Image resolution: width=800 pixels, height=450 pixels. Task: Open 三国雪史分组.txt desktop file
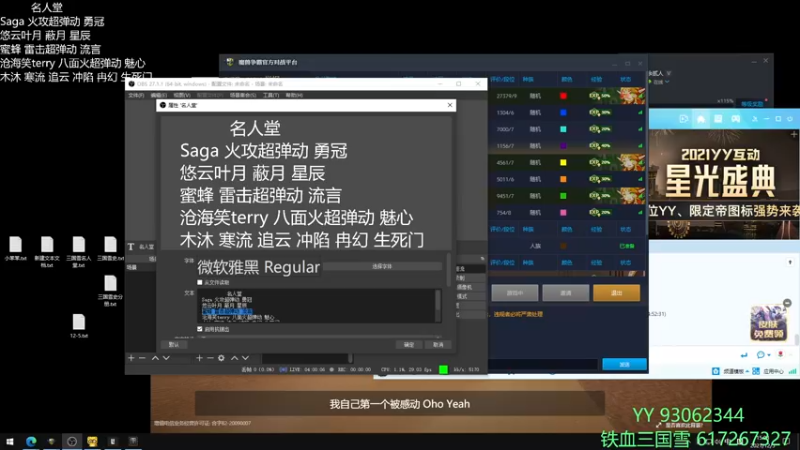click(110, 291)
